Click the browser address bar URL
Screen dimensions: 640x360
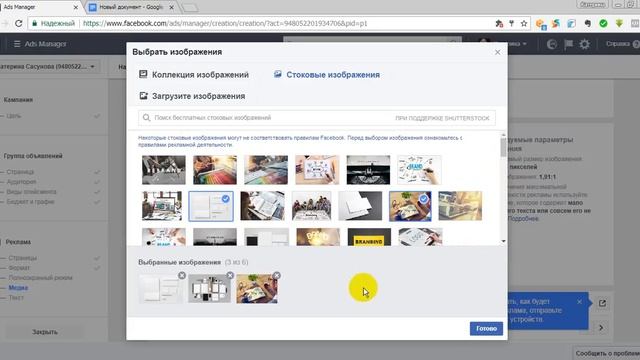pyautogui.click(x=225, y=24)
